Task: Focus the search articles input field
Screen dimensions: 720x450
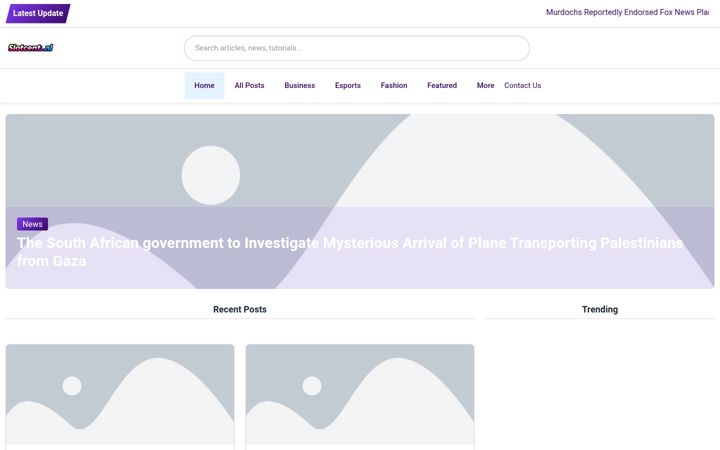Action: click(357, 48)
